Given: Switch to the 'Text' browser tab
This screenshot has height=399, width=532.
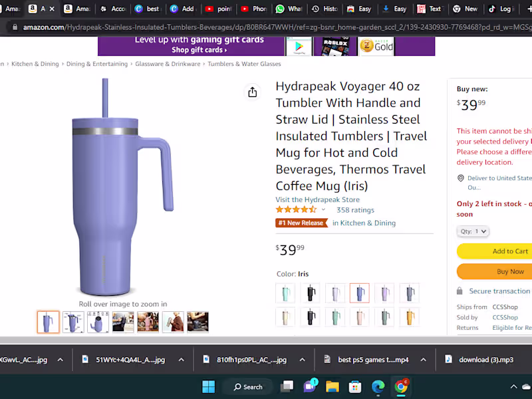Looking at the screenshot, I should click(x=430, y=9).
